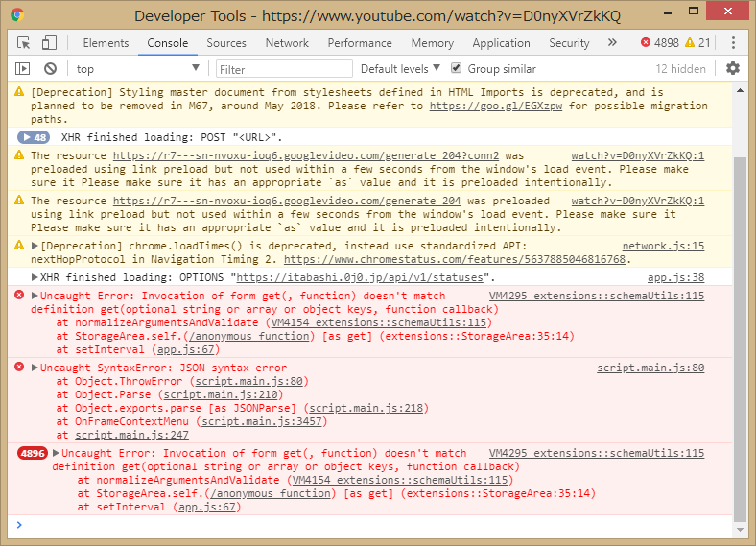Toggle the device toolbar icon
This screenshot has width=756, height=546.
tap(49, 43)
